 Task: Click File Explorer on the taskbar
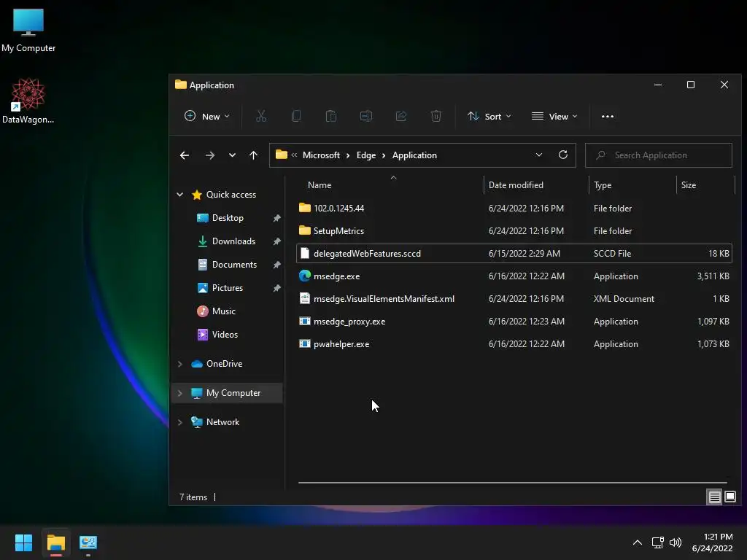coord(55,542)
